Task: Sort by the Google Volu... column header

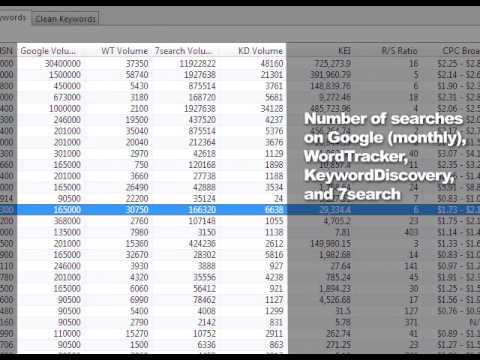Action: (48, 51)
